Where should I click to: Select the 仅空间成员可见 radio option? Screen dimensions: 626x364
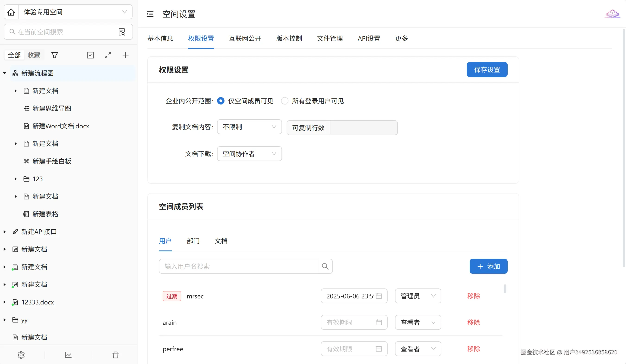221,101
